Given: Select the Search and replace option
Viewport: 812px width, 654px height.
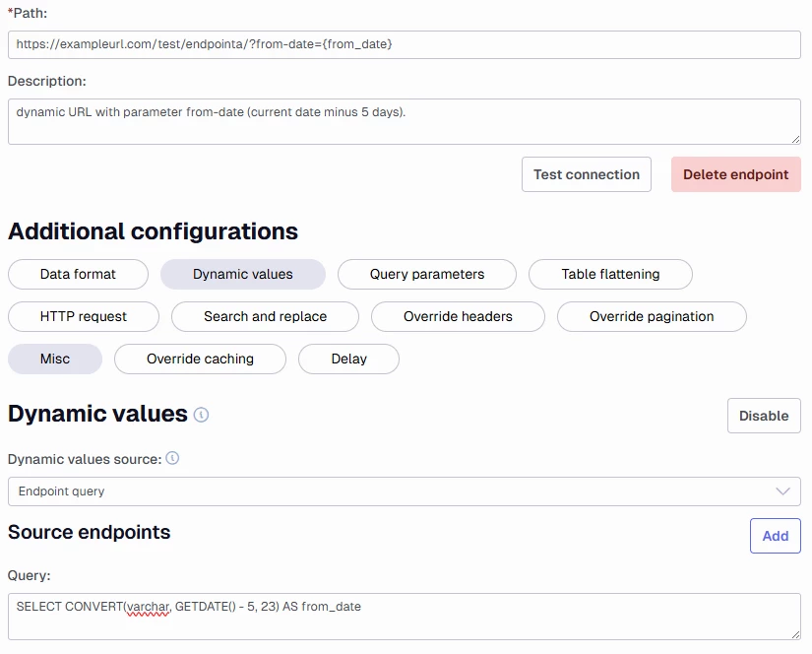Looking at the screenshot, I should [x=265, y=316].
